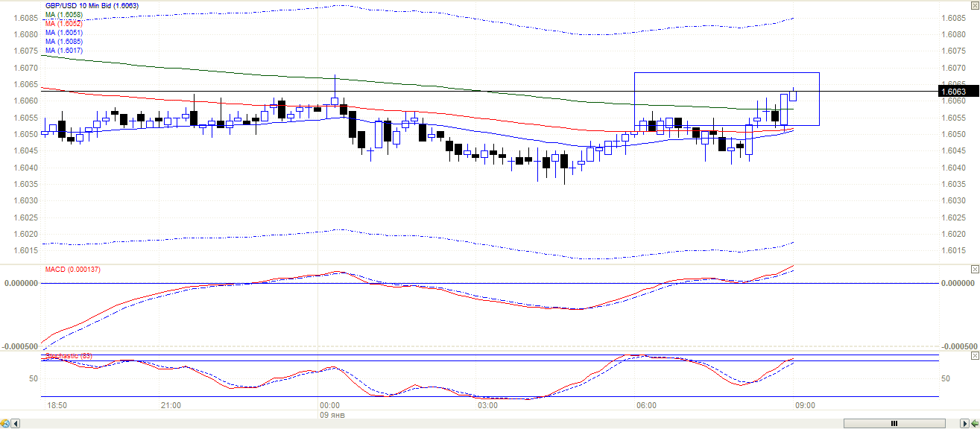Click the empty horizontal scrollbar track
Screen dimensions: 980x429
click(x=447, y=423)
